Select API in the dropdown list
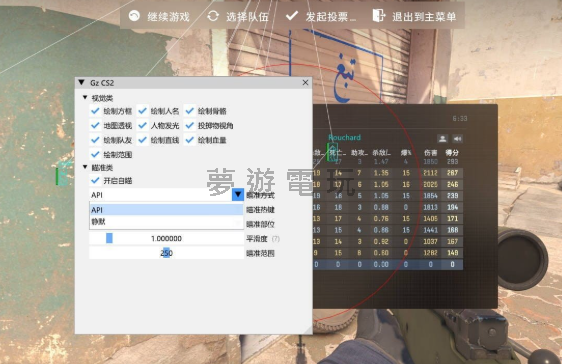562x364 pixels. [166, 210]
